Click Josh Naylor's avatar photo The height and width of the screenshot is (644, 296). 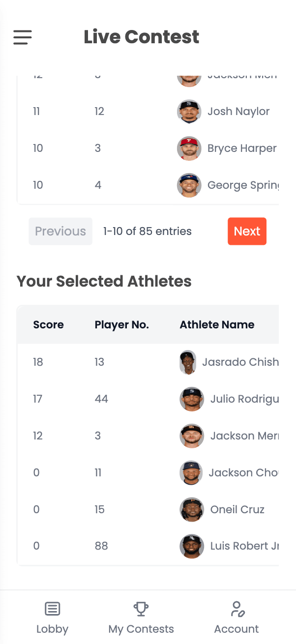click(x=189, y=111)
